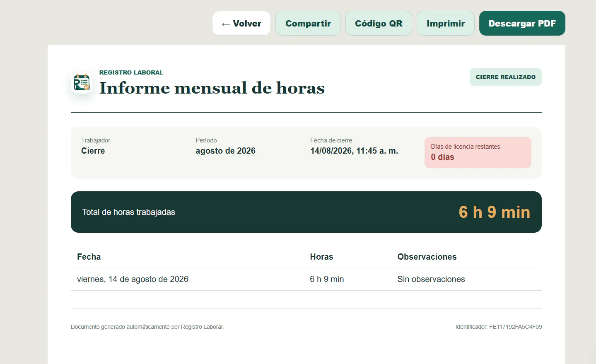Show the Código QR

[x=379, y=23]
